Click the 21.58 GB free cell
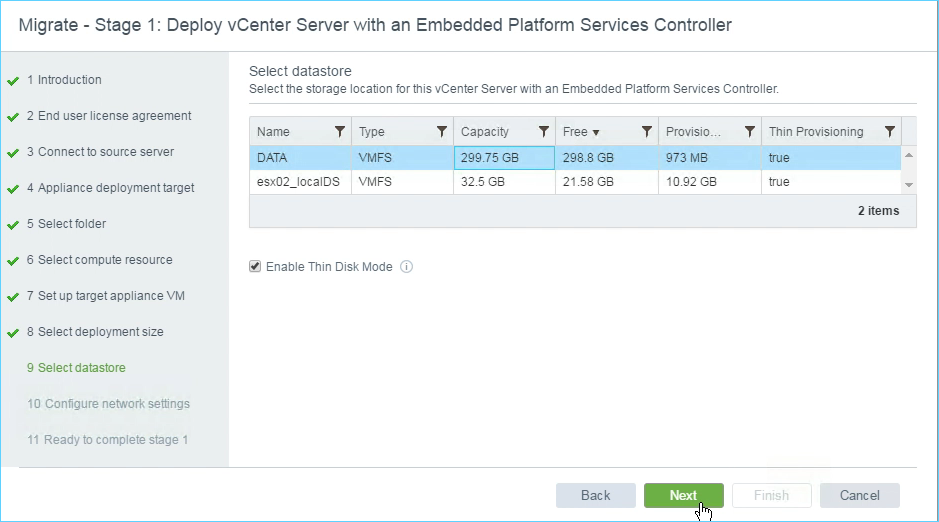This screenshot has width=939, height=522. (x=607, y=182)
